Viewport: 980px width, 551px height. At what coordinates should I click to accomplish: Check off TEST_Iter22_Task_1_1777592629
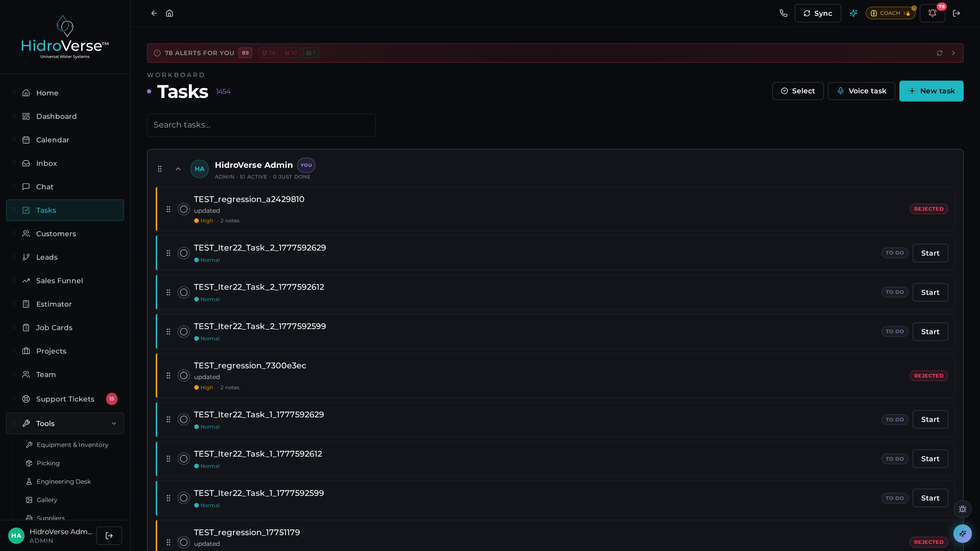tap(184, 419)
